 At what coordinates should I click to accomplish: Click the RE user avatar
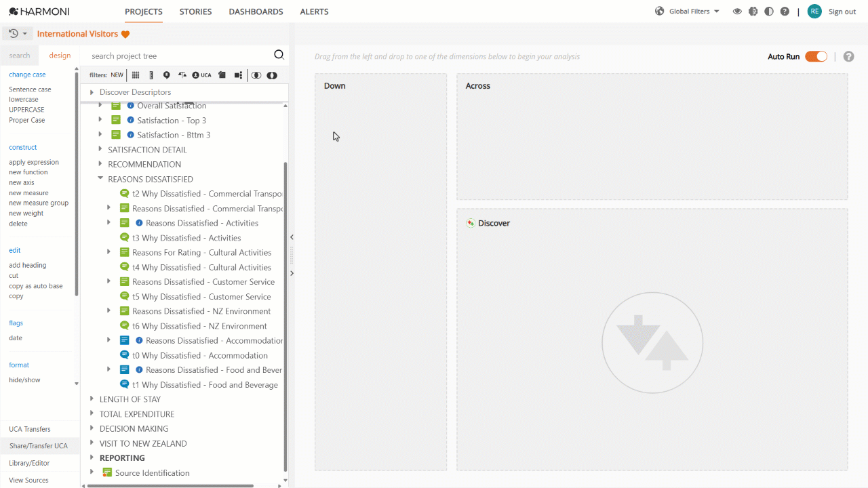coord(814,12)
